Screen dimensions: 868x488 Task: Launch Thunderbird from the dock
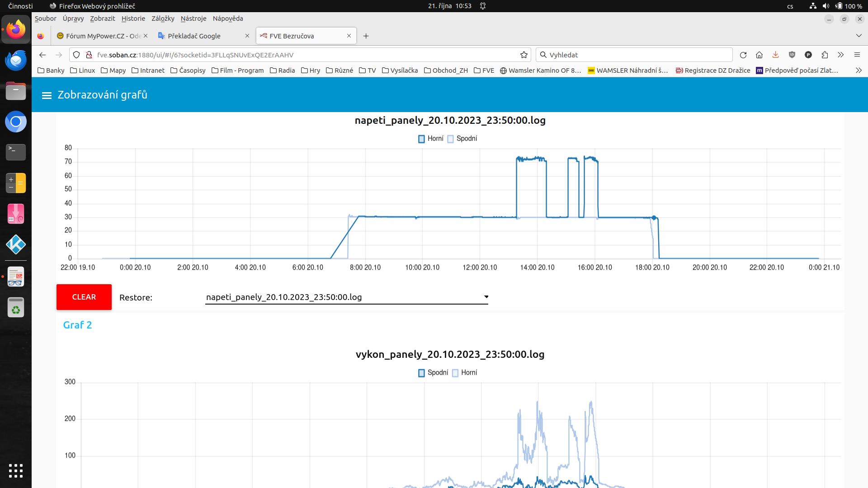click(x=16, y=60)
